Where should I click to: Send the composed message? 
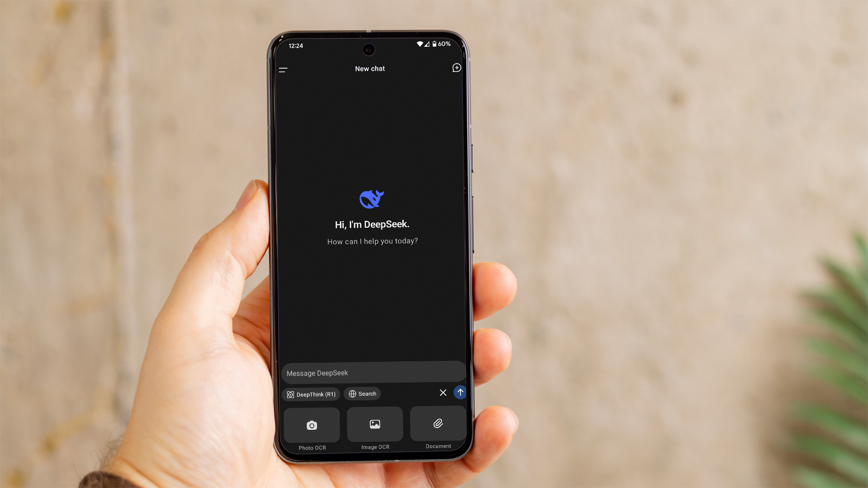click(x=459, y=392)
